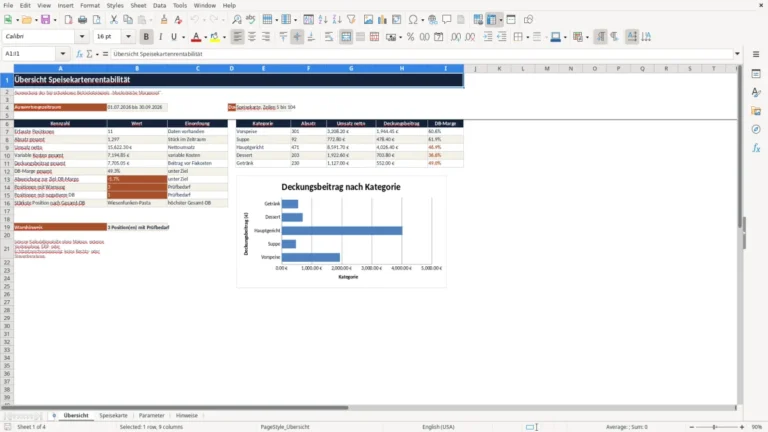
Task: Click the Sort Ascending icon
Action: click(x=323, y=20)
